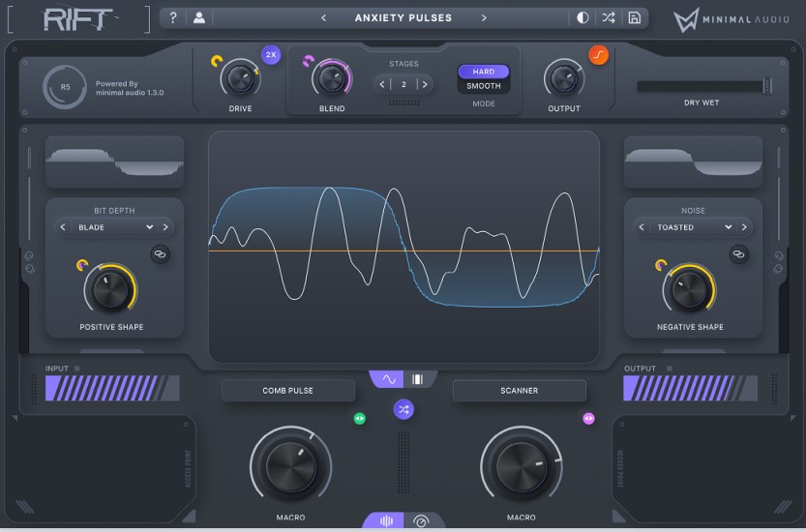Switch to the bars view tab
806x532 pixels.
point(417,379)
